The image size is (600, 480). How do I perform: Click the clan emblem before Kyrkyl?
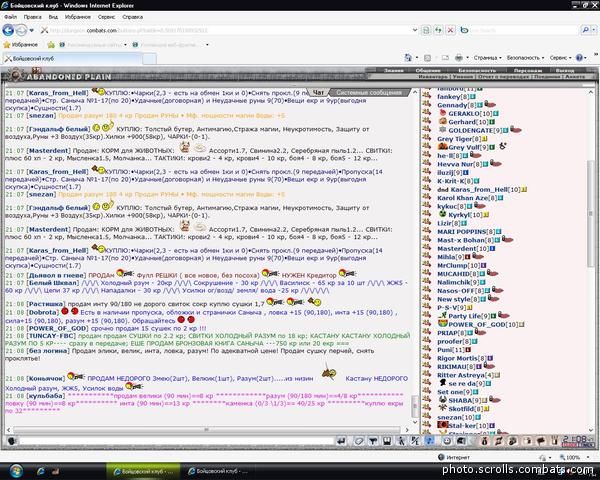click(443, 214)
